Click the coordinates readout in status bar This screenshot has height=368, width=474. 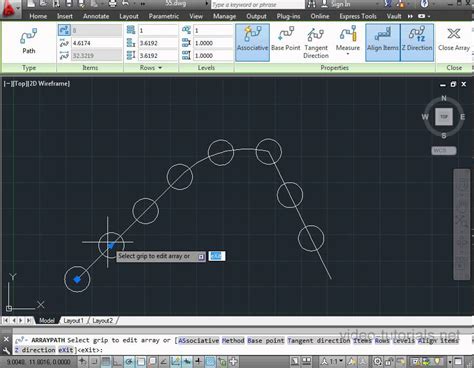[38, 362]
